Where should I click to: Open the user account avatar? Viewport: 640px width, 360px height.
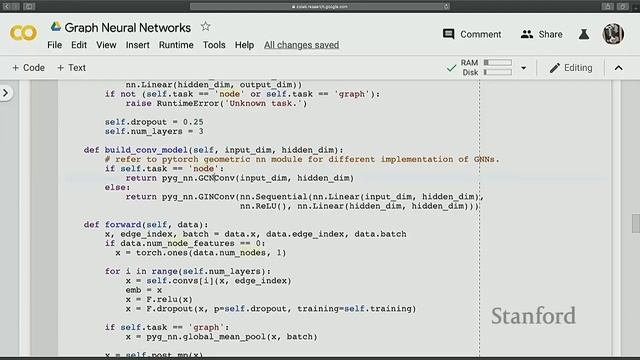[613, 34]
